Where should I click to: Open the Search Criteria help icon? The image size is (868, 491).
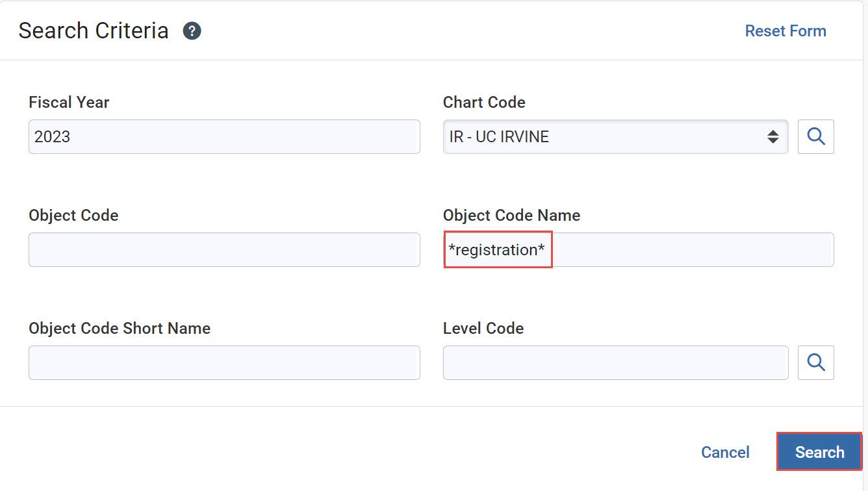[192, 31]
